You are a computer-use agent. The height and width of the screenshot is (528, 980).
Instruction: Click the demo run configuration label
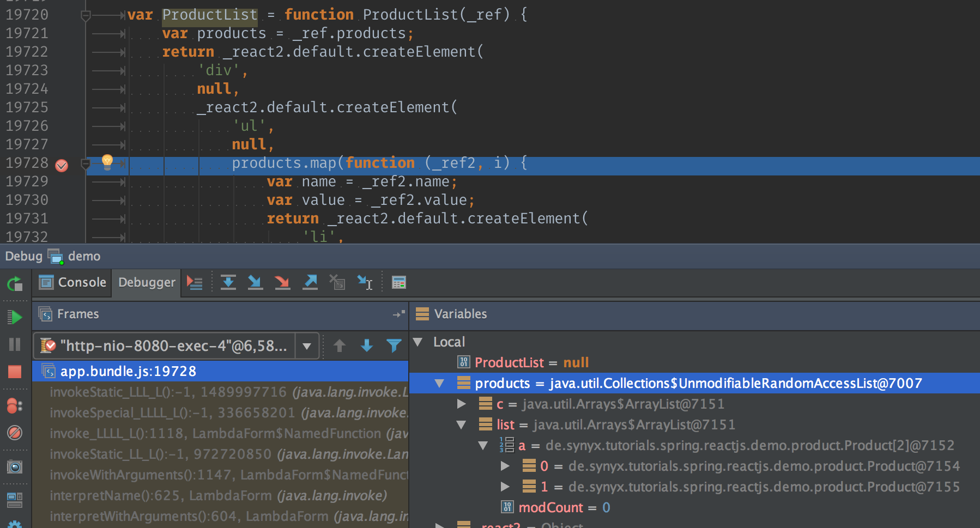pyautogui.click(x=84, y=256)
